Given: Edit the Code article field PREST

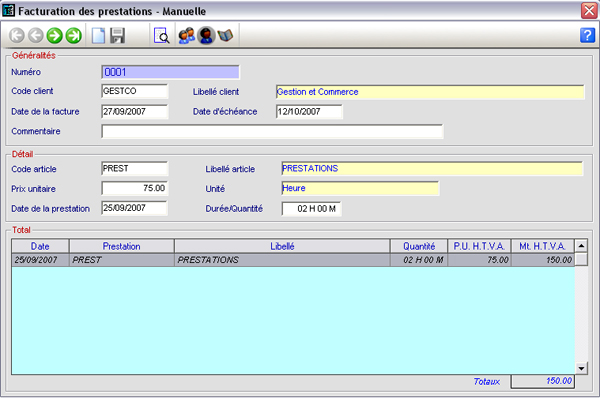Looking at the screenshot, I should pos(135,168).
